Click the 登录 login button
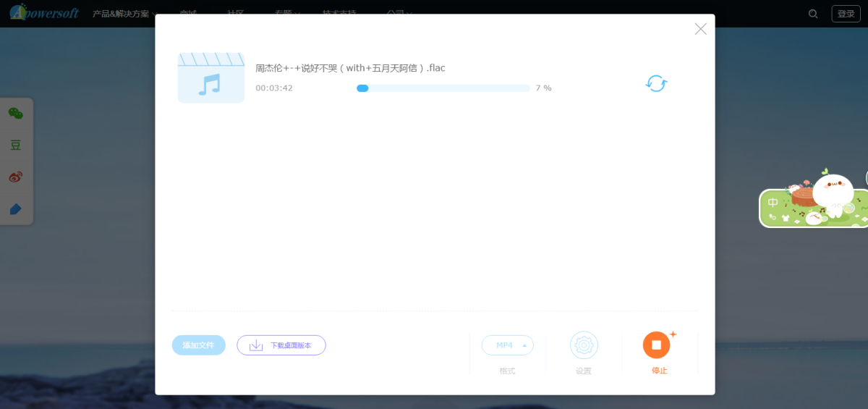The image size is (868, 409). point(846,14)
